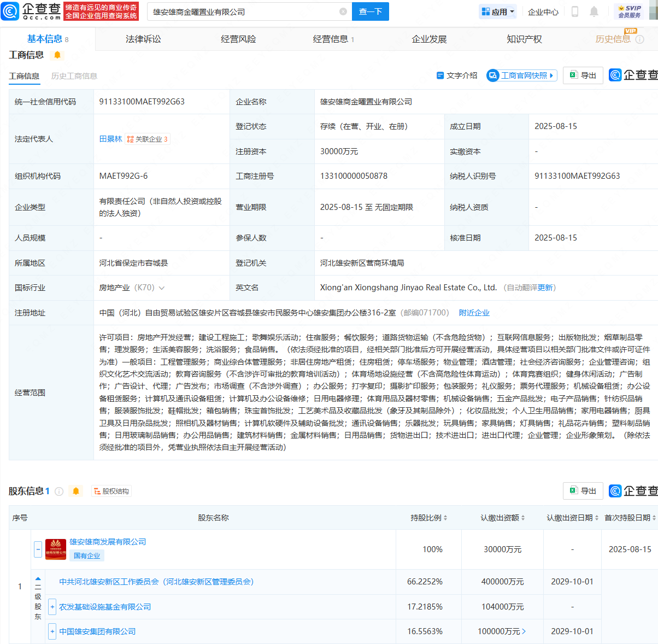658x644 pixels.
Task: Switch to 法律诉讼 tab
Action: pyautogui.click(x=143, y=39)
